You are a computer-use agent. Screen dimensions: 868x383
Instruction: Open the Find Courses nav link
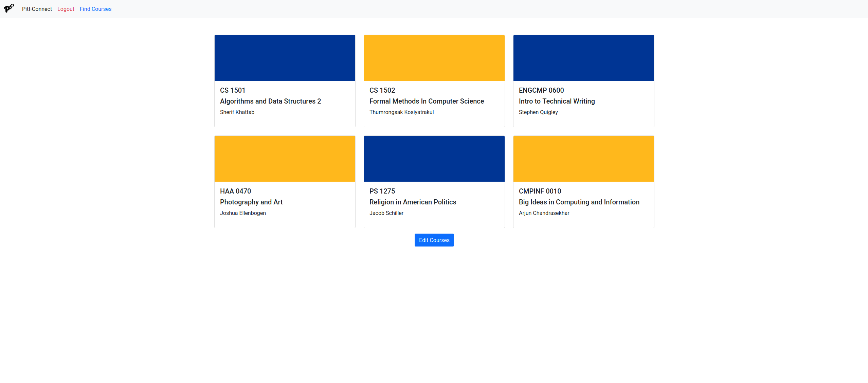tap(95, 9)
